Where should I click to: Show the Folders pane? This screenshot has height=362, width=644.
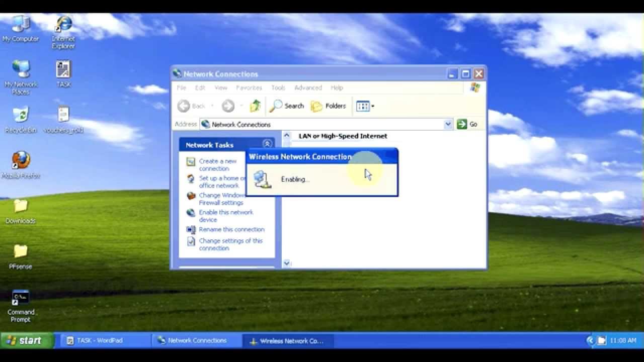pos(329,106)
